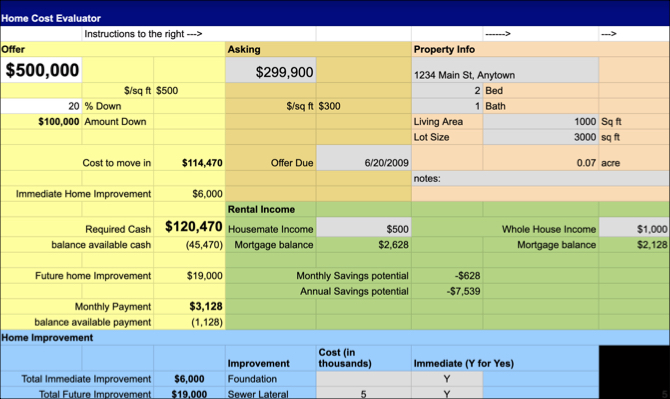670x399 pixels.
Task: Select the Housemate Income $500 cell
Action: pyautogui.click(x=364, y=227)
